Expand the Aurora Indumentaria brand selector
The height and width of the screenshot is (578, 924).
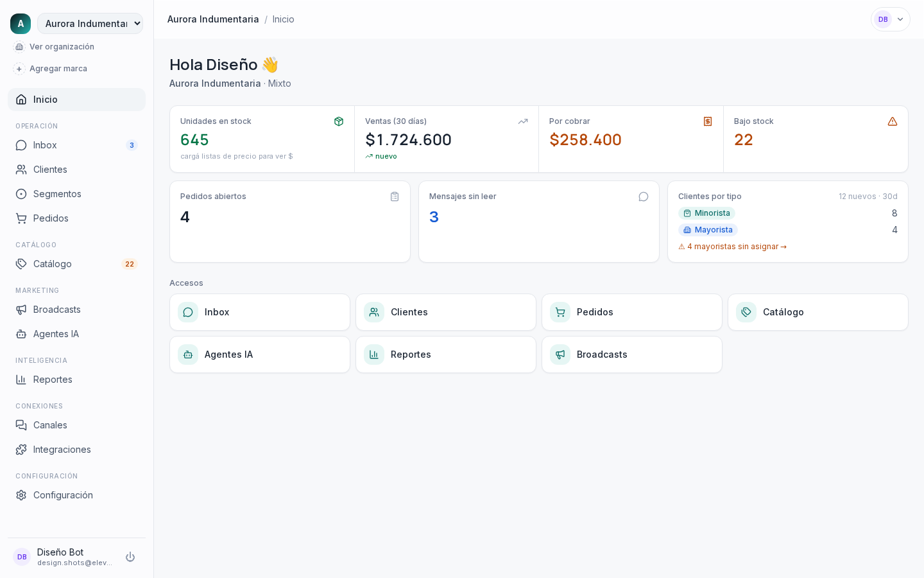90,24
